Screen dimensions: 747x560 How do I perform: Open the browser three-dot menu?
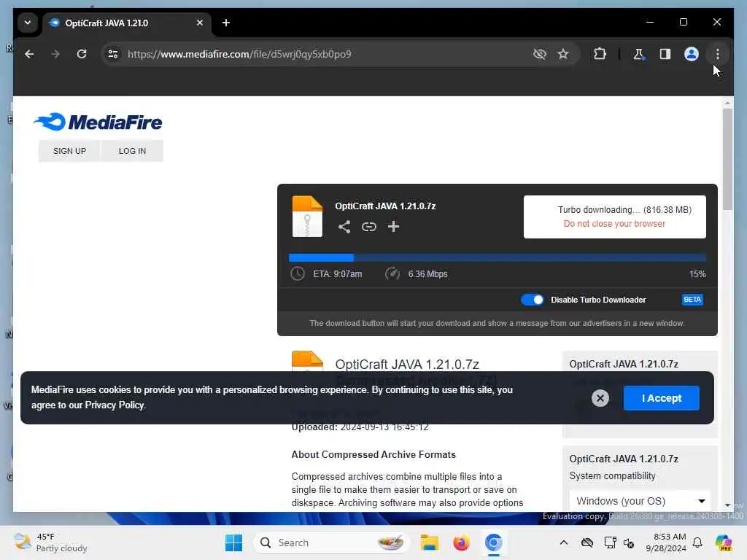(718, 54)
